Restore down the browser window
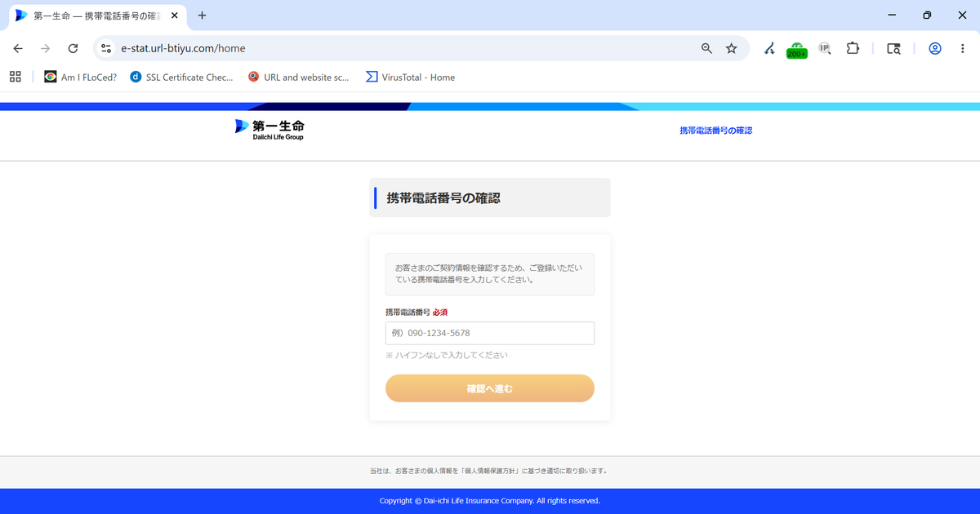The height and width of the screenshot is (514, 980). [927, 16]
